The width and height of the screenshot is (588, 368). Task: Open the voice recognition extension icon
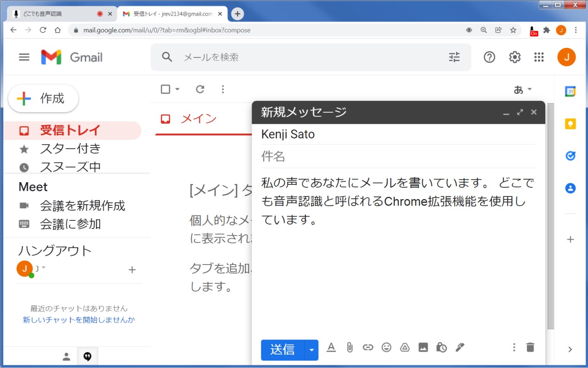(533, 30)
